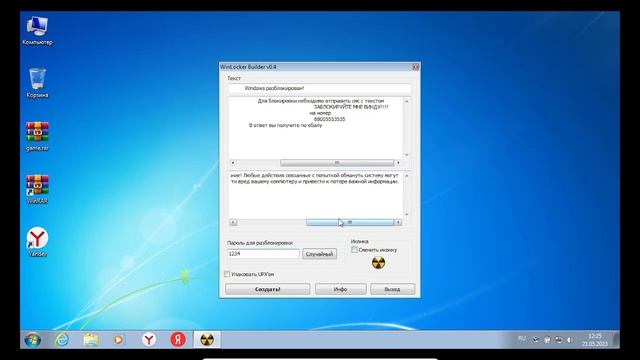Open Windows Media Player from taskbar

tap(119, 340)
